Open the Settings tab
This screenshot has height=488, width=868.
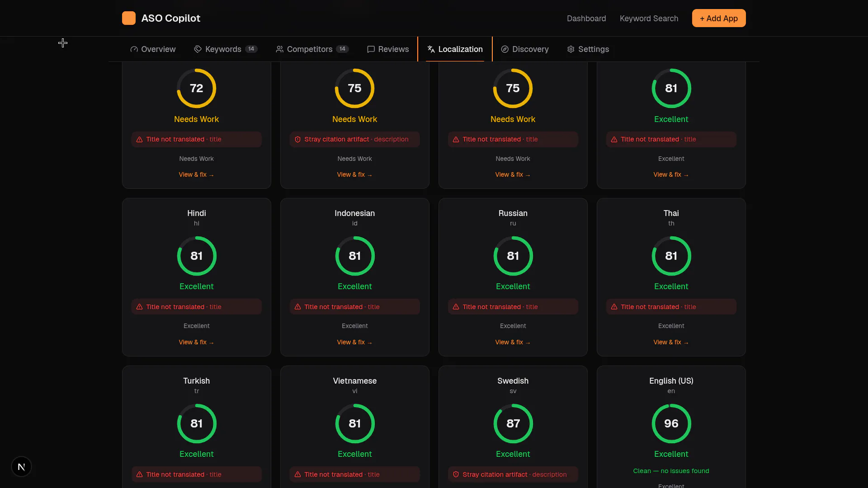(x=588, y=49)
